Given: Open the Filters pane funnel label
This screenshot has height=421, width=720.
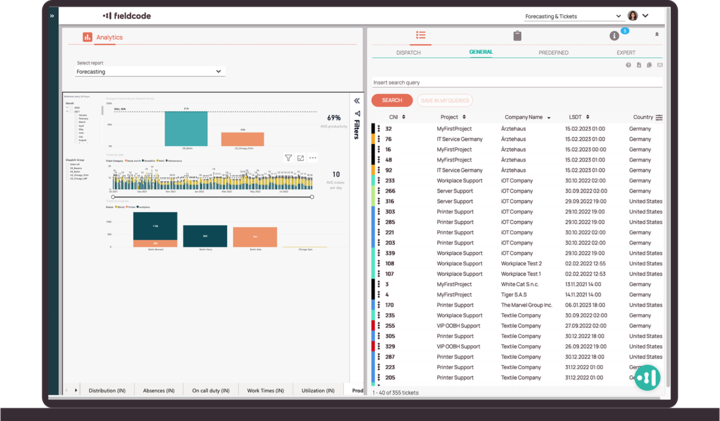Looking at the screenshot, I should pos(357,125).
